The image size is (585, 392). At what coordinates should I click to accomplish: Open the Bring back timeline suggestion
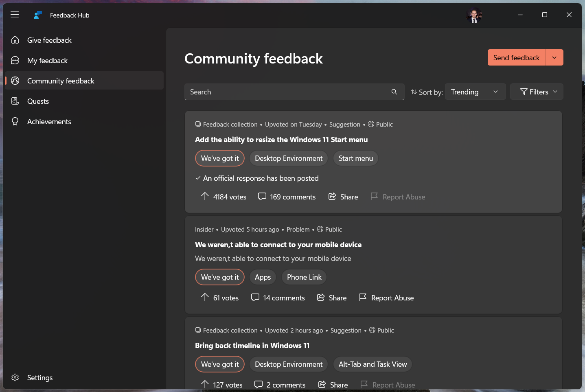click(252, 345)
